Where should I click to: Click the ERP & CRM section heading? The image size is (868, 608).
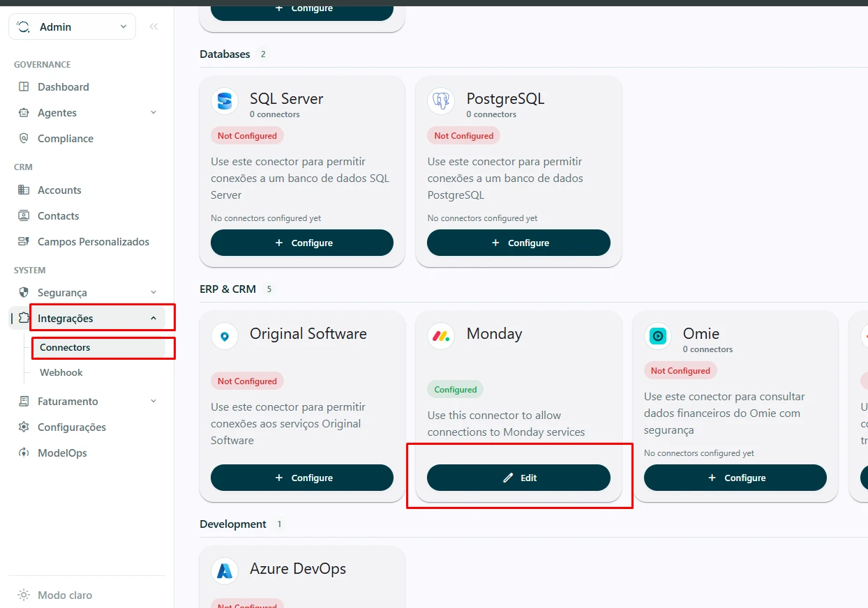(227, 289)
